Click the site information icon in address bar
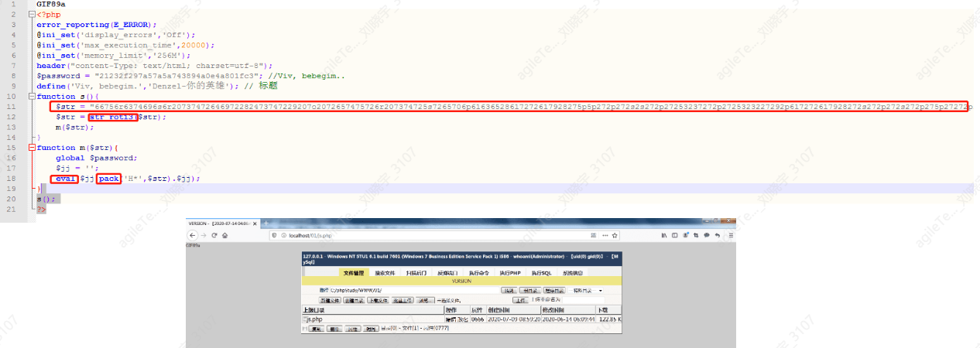 [x=283, y=235]
